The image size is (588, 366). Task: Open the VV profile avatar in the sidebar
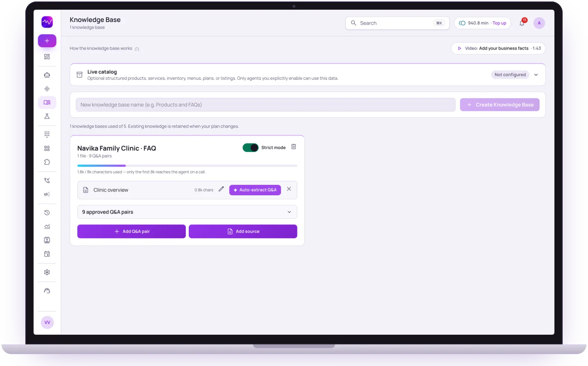click(x=47, y=322)
